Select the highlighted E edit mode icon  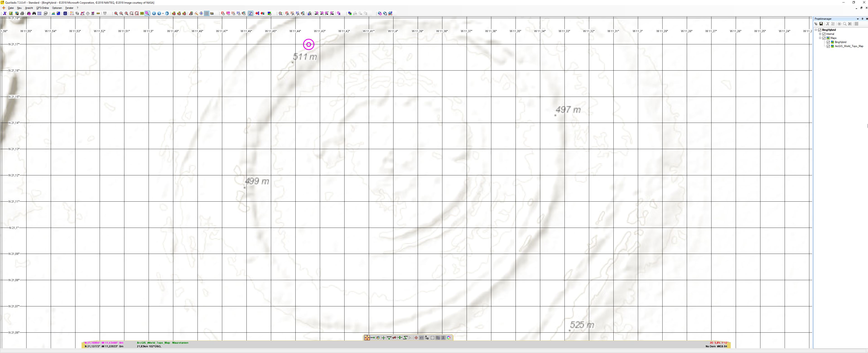[x=251, y=13]
